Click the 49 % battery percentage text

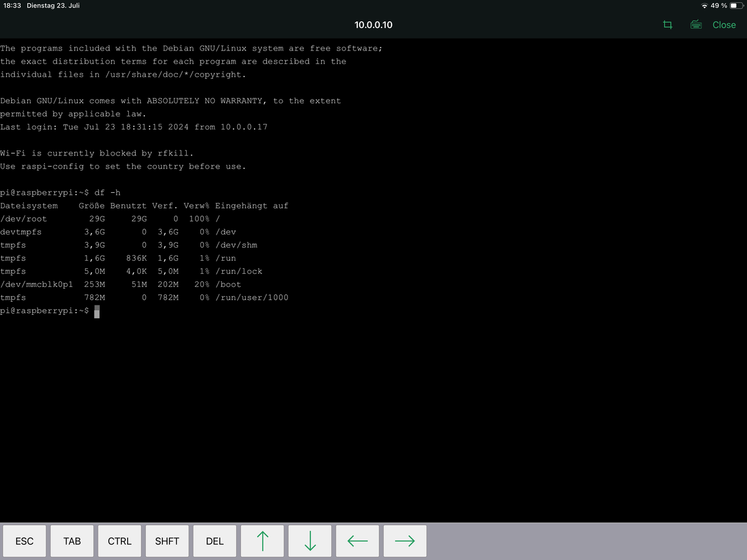coord(719,6)
